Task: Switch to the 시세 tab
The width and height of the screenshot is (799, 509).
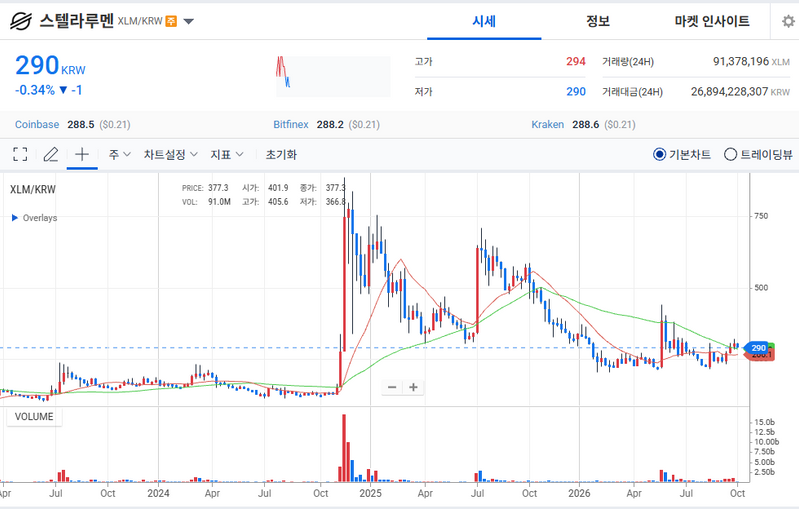Action: point(484,21)
